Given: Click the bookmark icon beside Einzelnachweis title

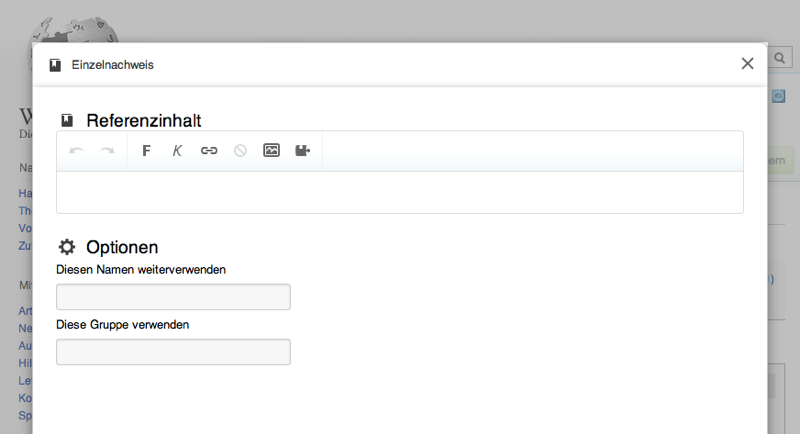Looking at the screenshot, I should click(x=55, y=65).
